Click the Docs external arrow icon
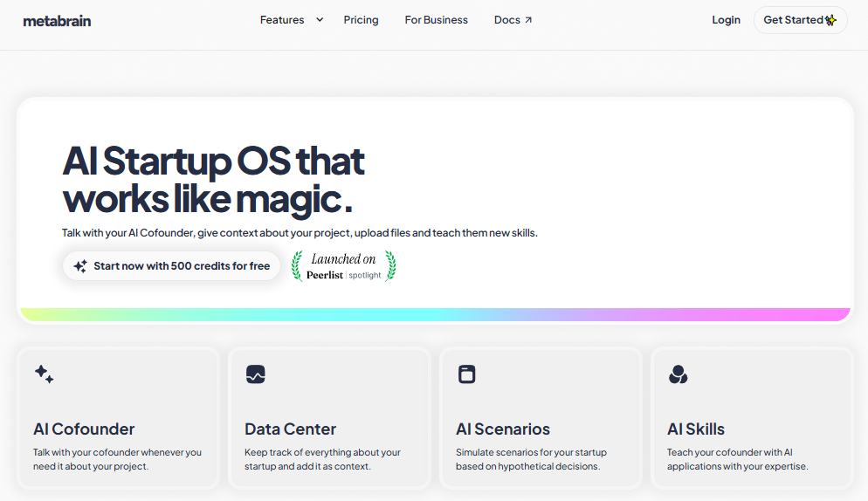Viewport: 868px width, 501px height. click(x=528, y=20)
